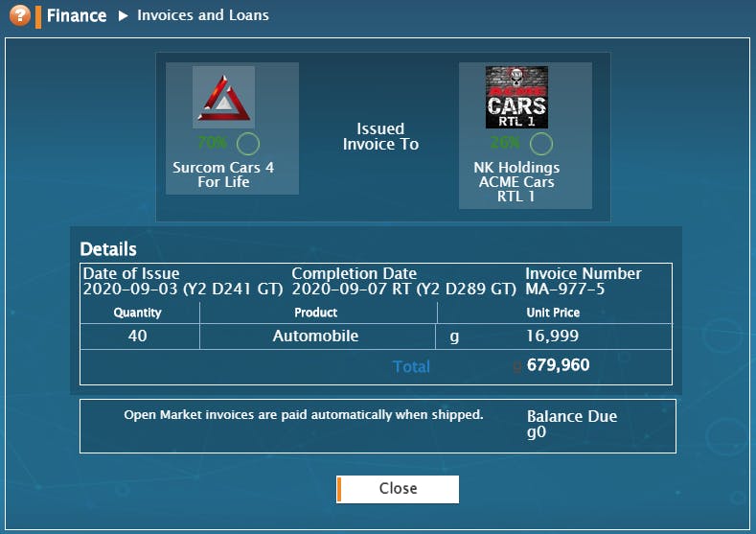Click the Balance Due g0 value
The height and width of the screenshot is (534, 756).
[x=537, y=431]
